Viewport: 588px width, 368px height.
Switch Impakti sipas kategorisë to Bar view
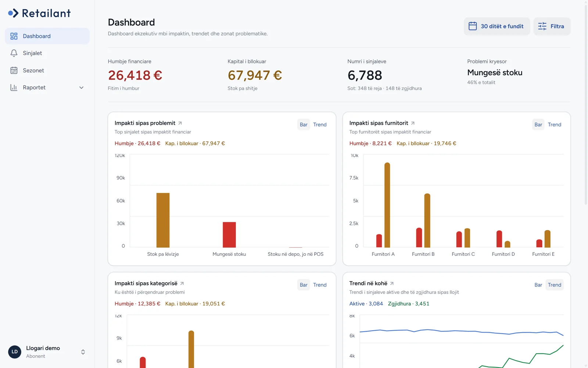click(304, 285)
